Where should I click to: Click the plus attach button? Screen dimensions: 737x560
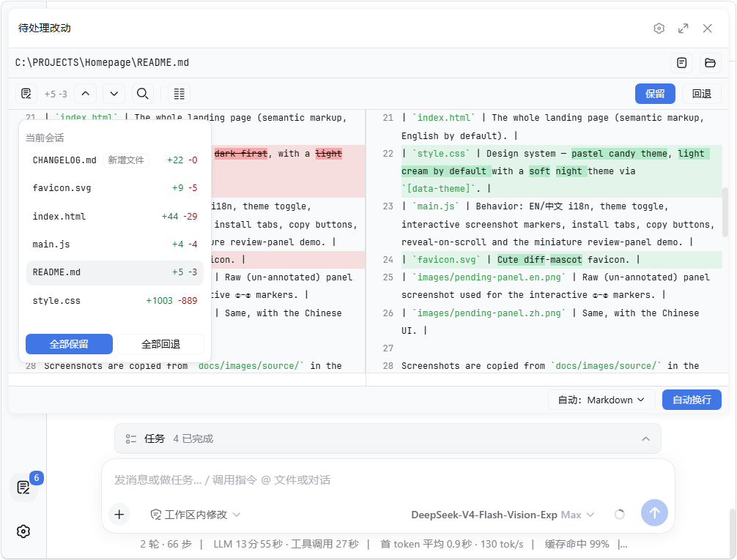point(119,515)
